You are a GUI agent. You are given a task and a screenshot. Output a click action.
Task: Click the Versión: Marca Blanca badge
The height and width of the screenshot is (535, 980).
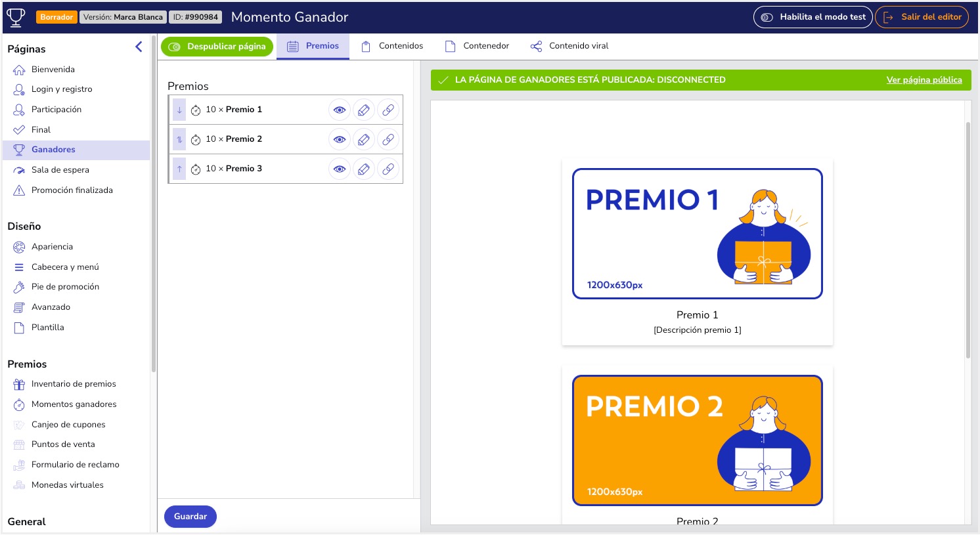pos(123,17)
